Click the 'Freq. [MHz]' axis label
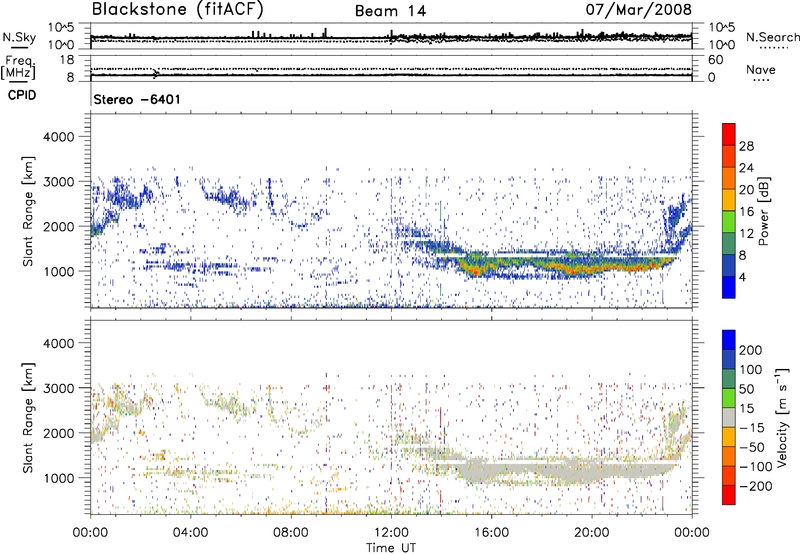The image size is (800, 554). [x=18, y=68]
